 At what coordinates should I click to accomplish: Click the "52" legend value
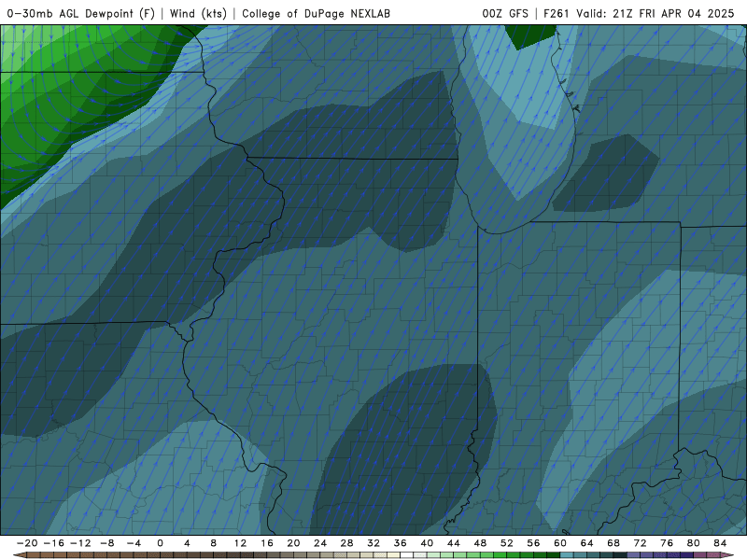point(507,543)
